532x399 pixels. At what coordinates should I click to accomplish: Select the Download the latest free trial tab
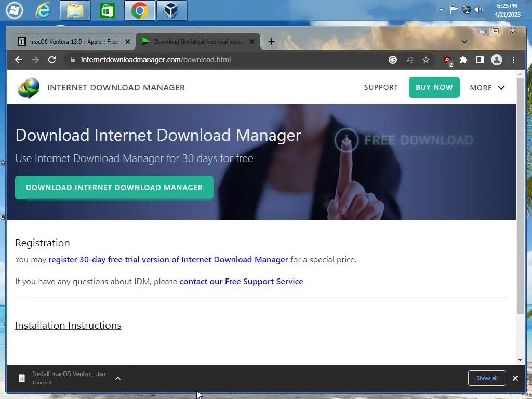(x=198, y=42)
